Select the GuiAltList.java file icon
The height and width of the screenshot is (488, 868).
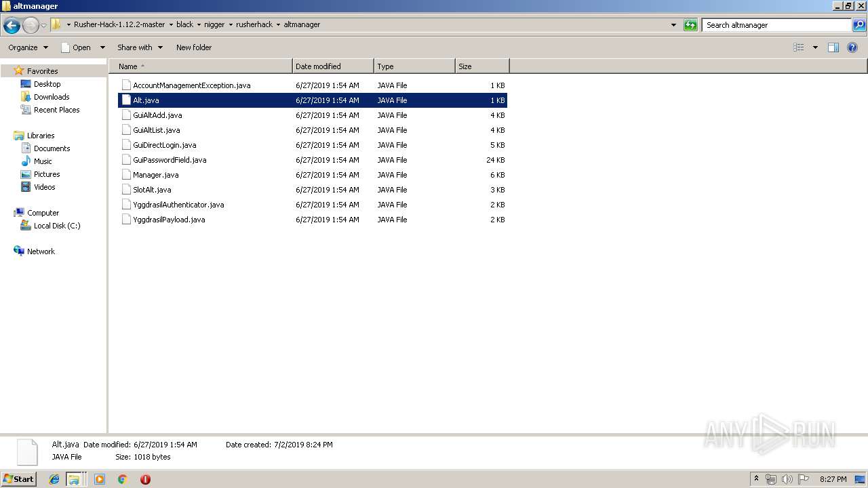coord(126,130)
